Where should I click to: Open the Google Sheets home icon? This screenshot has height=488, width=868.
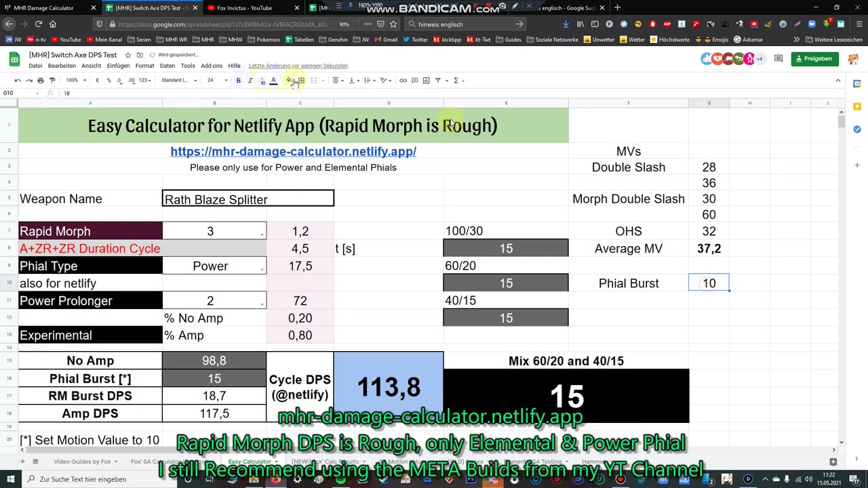tap(14, 60)
